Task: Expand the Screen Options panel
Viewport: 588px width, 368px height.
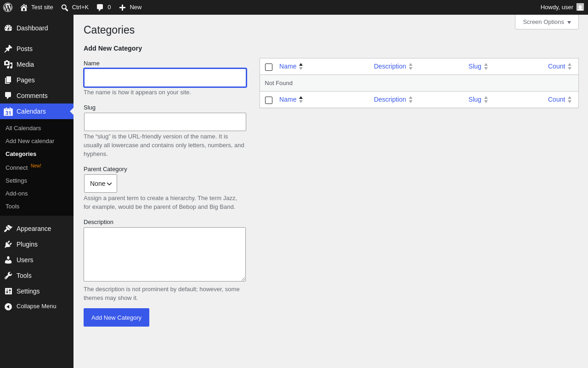Action: pyautogui.click(x=547, y=22)
